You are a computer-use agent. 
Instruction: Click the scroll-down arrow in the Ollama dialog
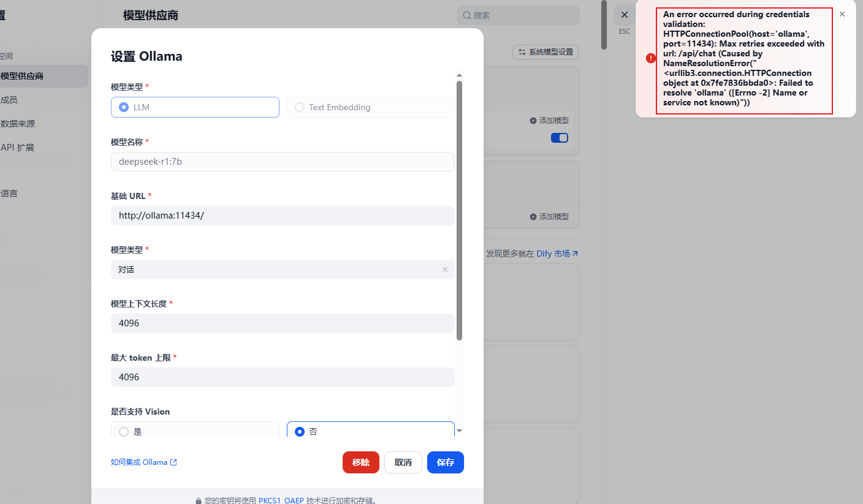460,431
